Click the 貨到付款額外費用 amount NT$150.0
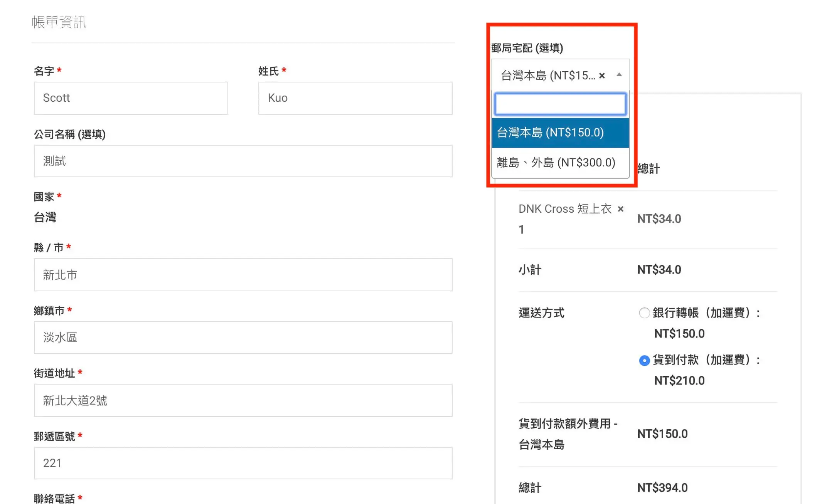 click(662, 434)
